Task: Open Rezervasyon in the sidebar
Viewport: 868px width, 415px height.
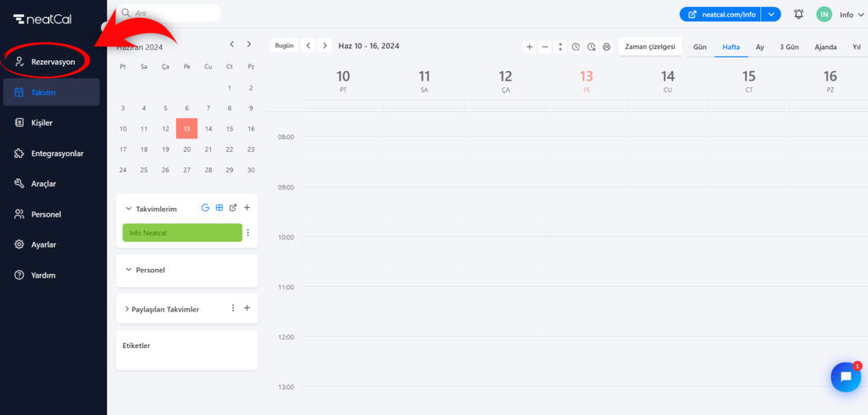Action: [53, 62]
